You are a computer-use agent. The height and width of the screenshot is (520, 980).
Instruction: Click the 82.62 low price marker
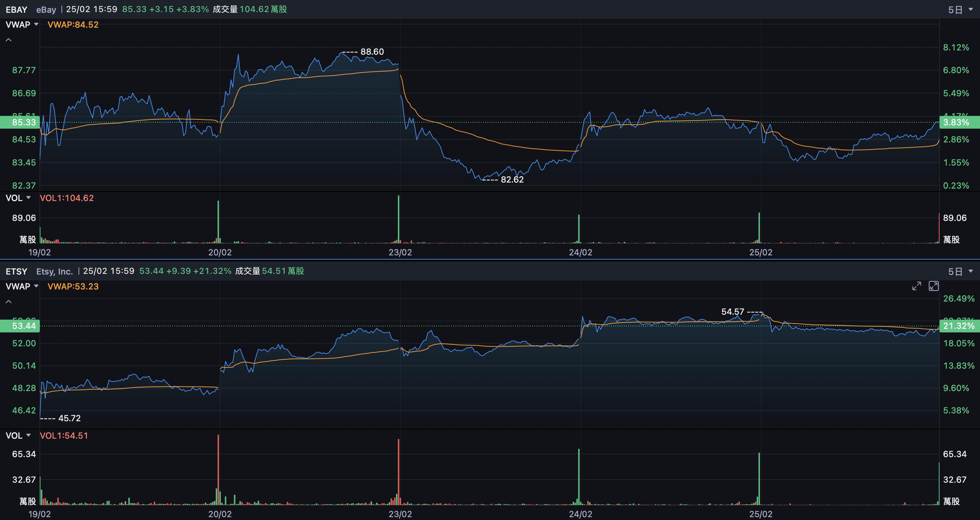pyautogui.click(x=512, y=179)
